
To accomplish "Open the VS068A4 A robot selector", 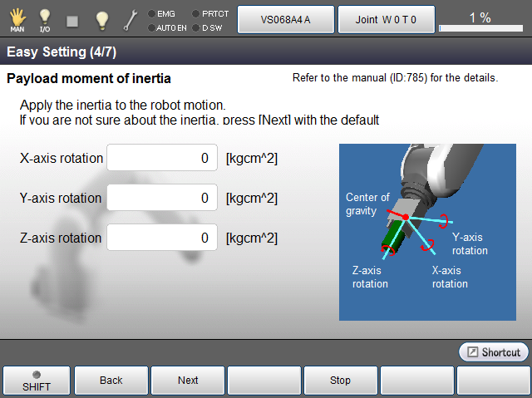I will click(x=286, y=18).
